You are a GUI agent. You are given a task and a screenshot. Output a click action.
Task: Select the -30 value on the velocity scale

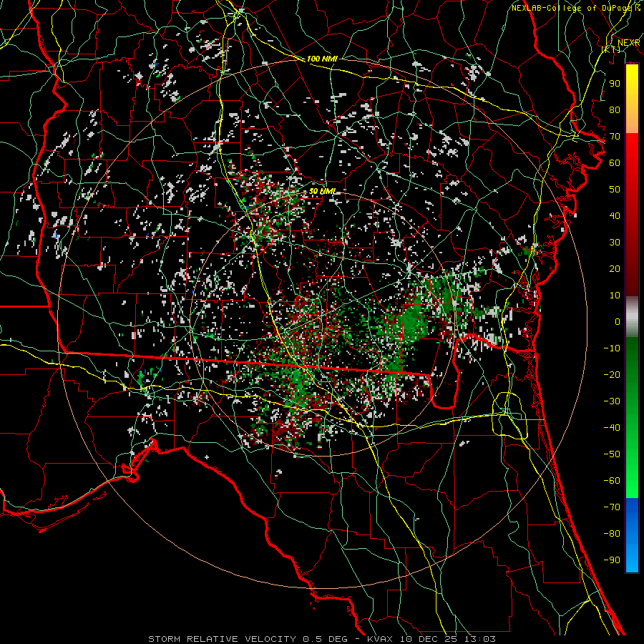pyautogui.click(x=612, y=401)
